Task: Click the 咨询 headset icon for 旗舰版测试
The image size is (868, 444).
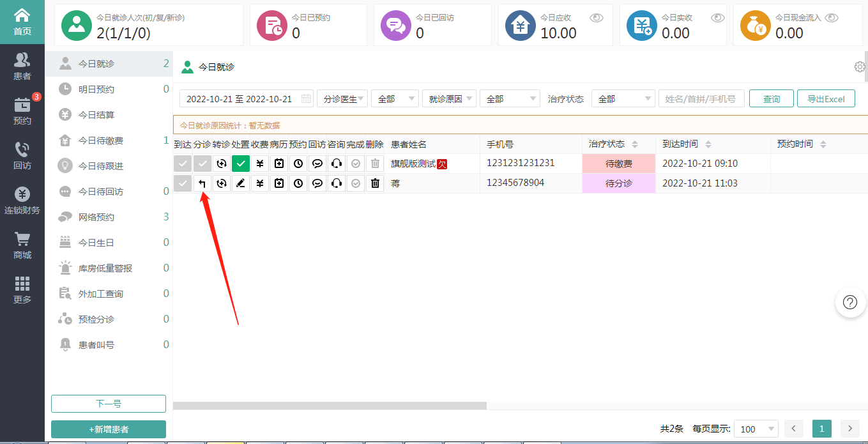Action: [x=337, y=164]
